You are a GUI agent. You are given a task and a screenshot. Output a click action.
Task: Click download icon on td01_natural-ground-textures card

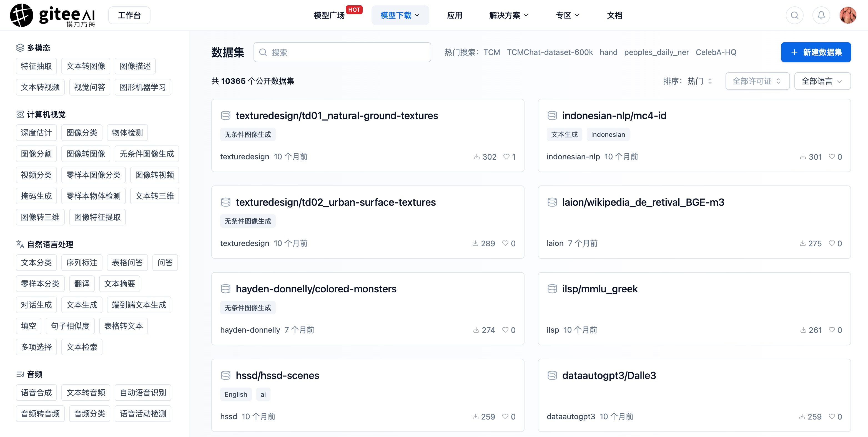(476, 157)
